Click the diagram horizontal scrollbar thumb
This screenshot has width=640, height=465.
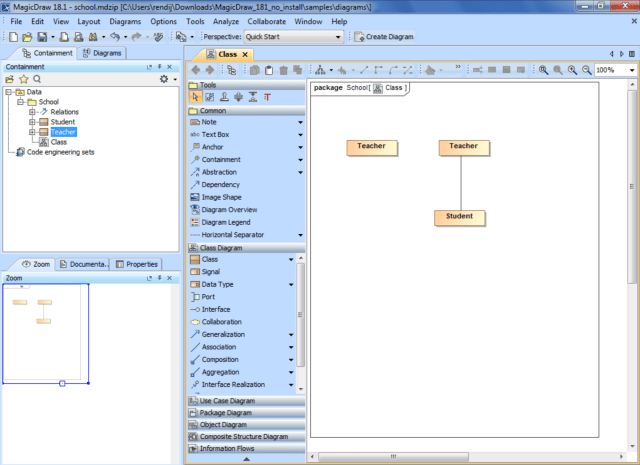(x=393, y=456)
